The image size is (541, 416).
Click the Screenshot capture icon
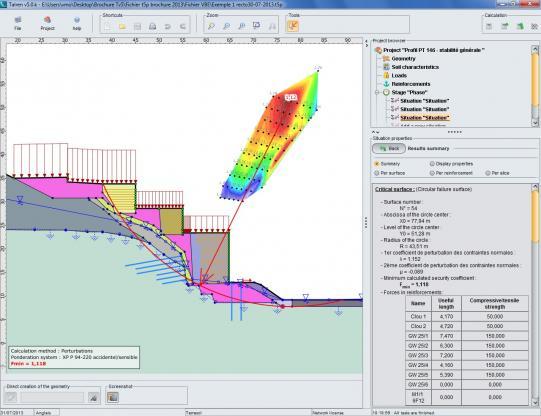113,397
